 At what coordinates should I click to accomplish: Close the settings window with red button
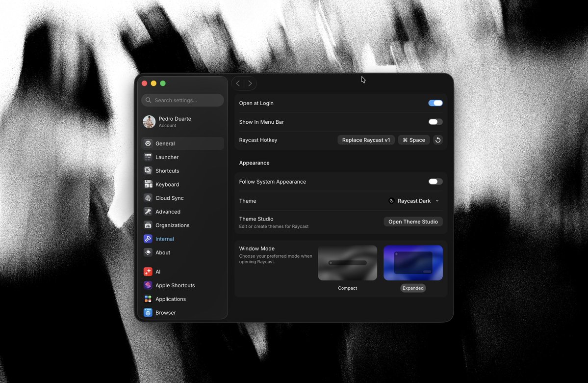coord(144,83)
